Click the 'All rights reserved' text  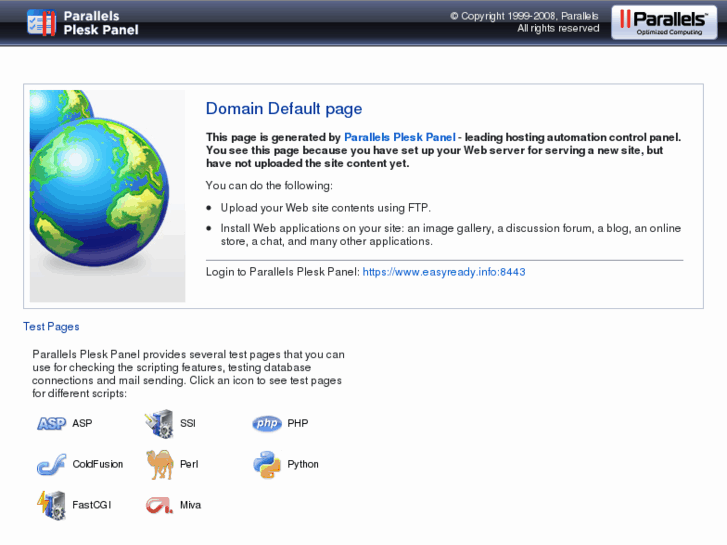click(x=558, y=29)
